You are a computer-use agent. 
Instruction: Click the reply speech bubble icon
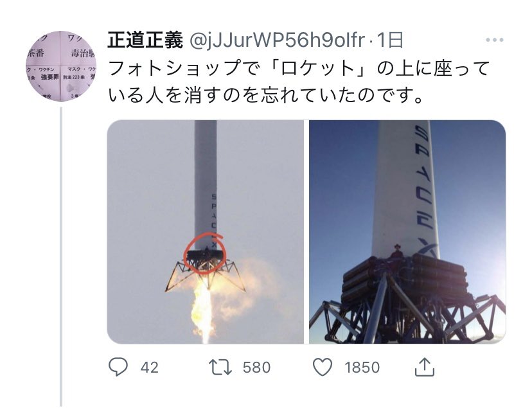pos(118,367)
